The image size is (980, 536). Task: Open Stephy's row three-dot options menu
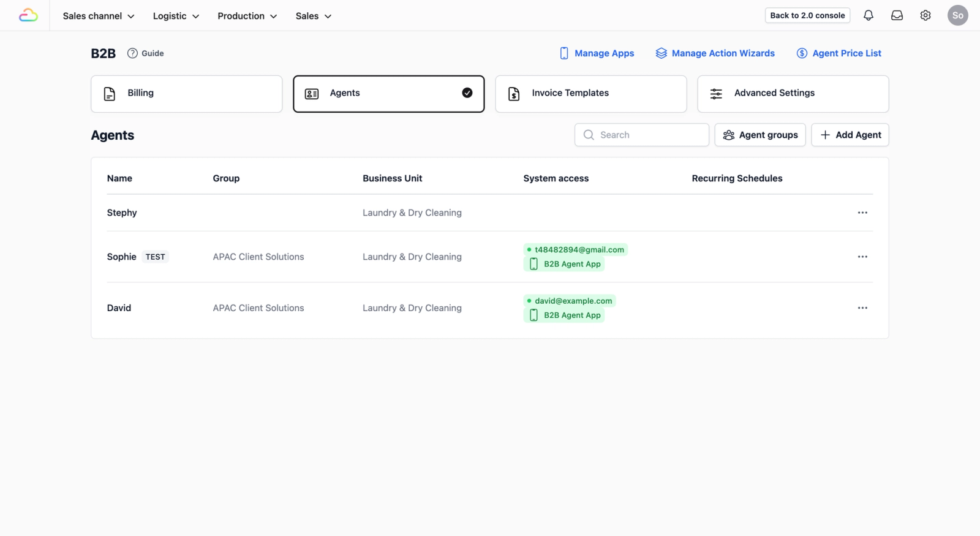click(x=862, y=213)
